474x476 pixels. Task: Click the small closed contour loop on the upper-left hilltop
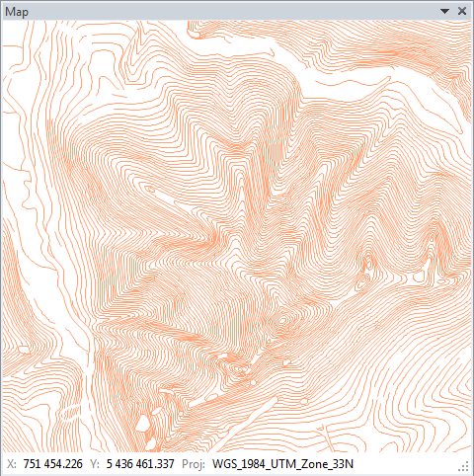pos(150,189)
